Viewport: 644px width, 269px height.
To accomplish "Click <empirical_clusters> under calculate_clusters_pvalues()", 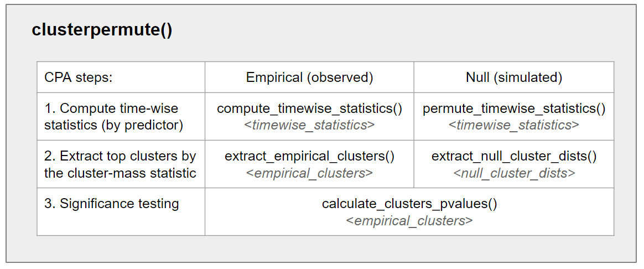I will (x=409, y=221).
